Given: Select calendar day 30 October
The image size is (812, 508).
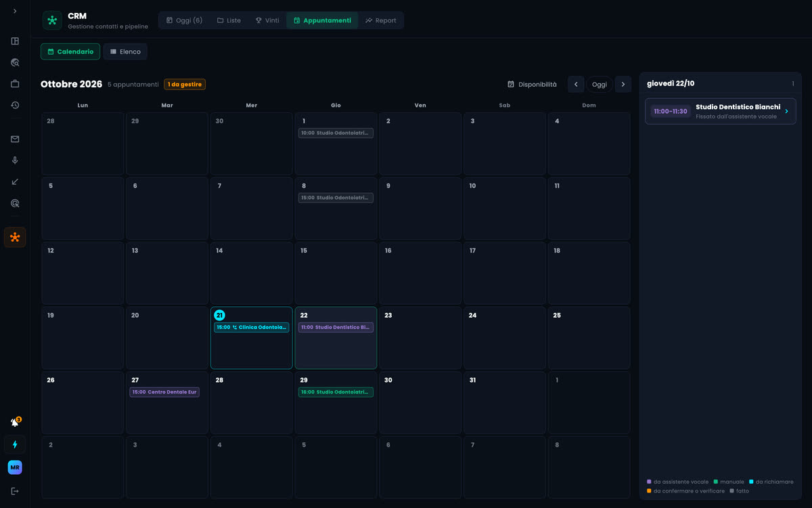Looking at the screenshot, I should pyautogui.click(x=420, y=402).
